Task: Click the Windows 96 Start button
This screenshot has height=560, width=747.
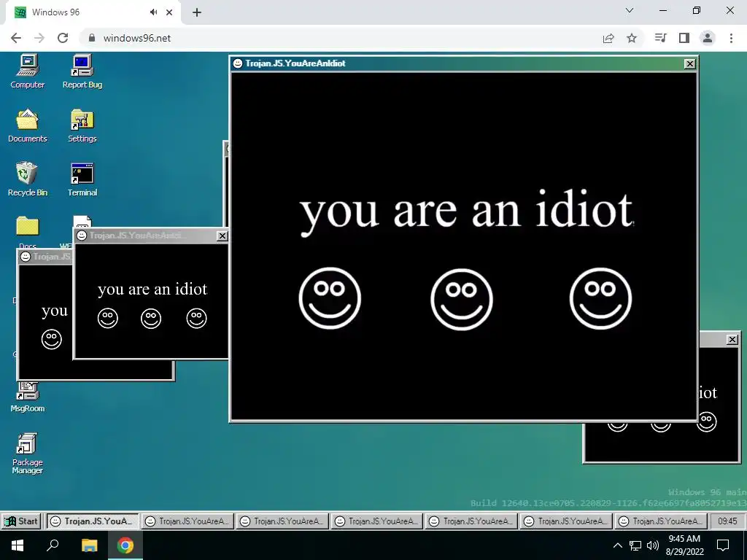Action: tap(21, 521)
